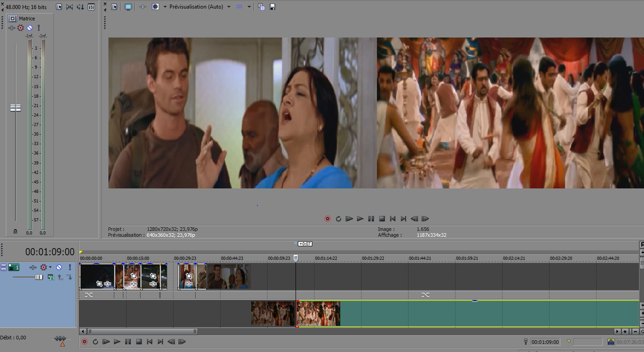644x352 pixels.
Task: Expand track 1 automation dropdown arrow
Action: tap(50, 268)
